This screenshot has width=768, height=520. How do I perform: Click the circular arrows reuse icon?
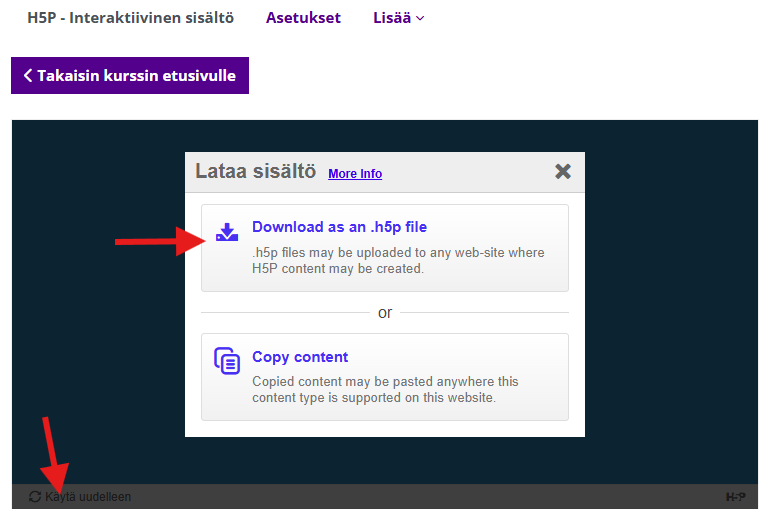(35, 497)
